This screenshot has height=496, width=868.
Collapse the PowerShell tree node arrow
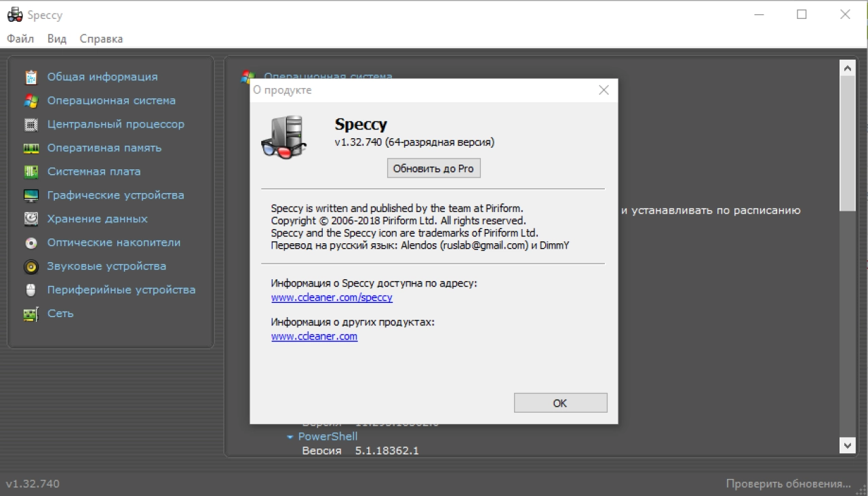pos(290,437)
